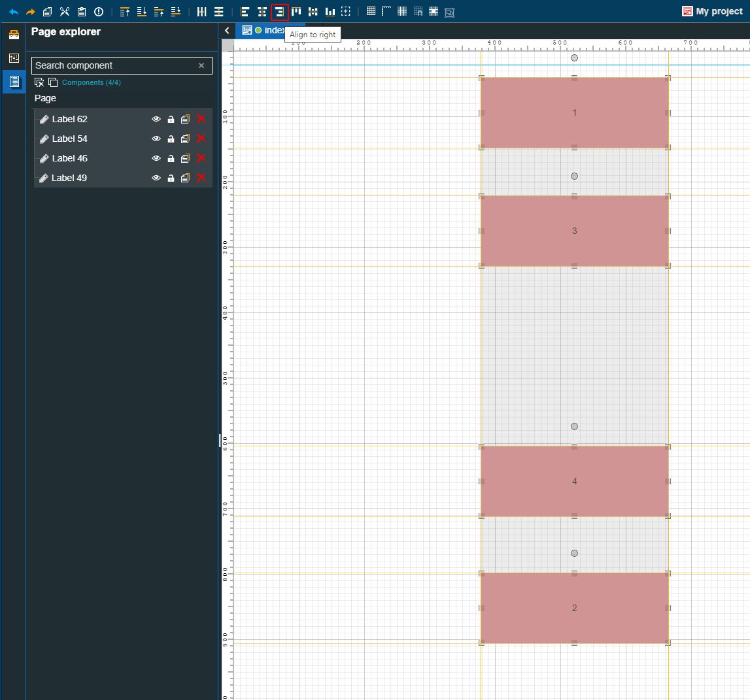Select the red block labeled 3 on canvas

[x=575, y=231]
